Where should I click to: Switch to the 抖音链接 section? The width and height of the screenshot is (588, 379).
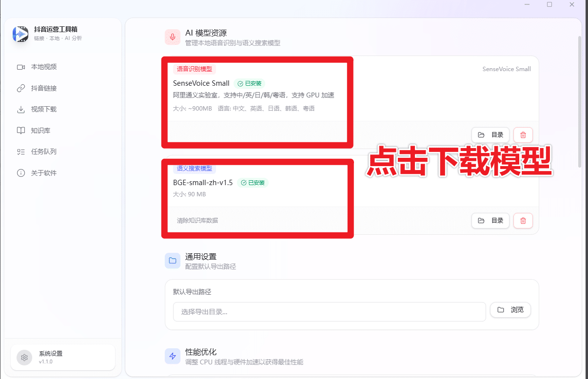pyautogui.click(x=44, y=88)
